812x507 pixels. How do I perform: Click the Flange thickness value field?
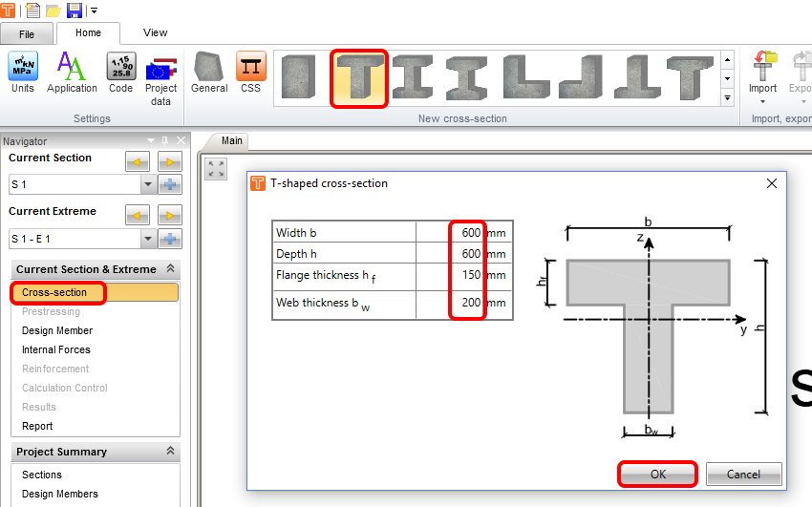[x=450, y=276]
